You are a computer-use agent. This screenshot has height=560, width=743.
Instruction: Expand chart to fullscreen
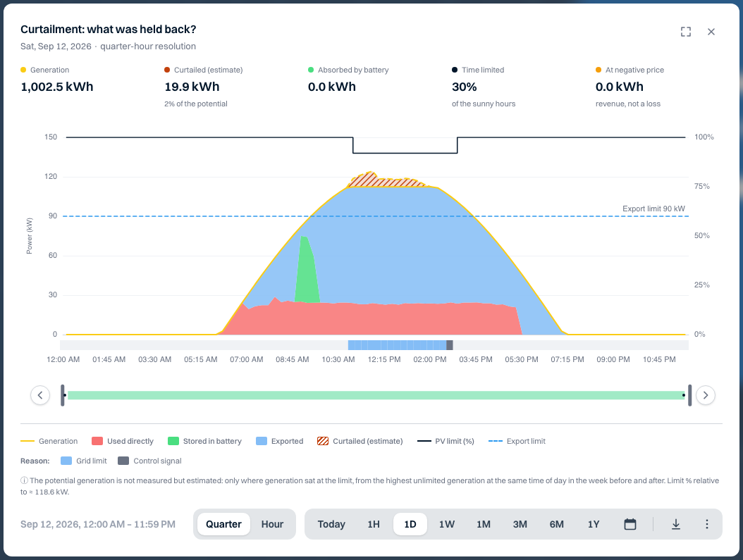pyautogui.click(x=686, y=32)
